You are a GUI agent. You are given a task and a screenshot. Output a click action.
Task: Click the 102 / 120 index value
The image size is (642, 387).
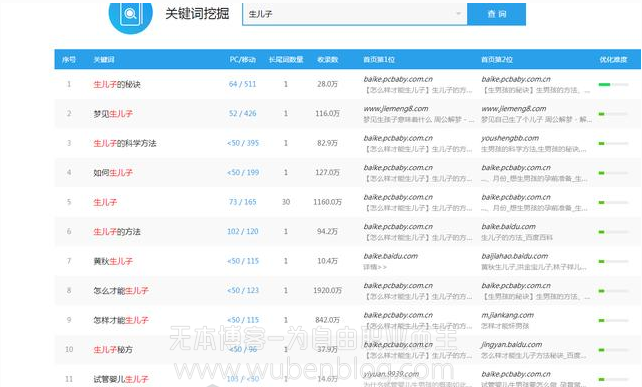click(242, 231)
